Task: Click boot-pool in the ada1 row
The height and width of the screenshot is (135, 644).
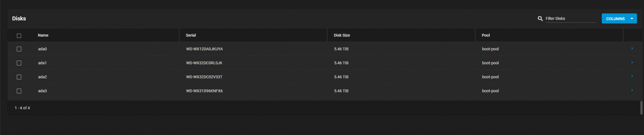Action: tap(490, 63)
